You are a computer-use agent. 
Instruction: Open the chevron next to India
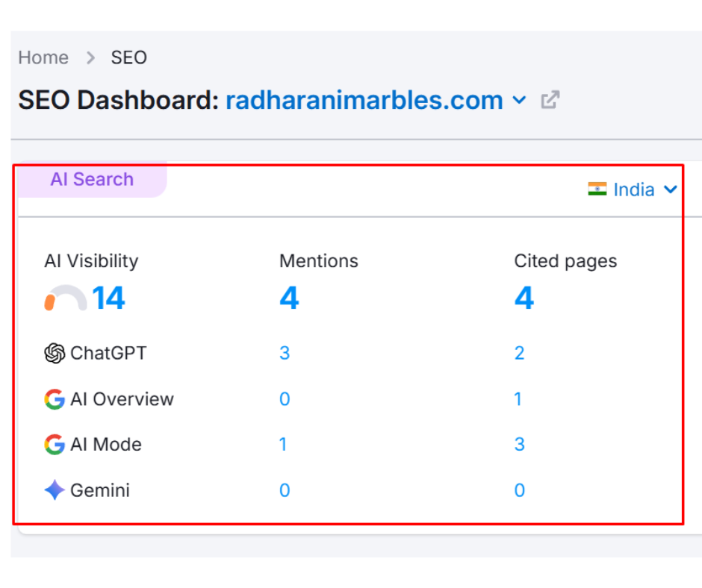pyautogui.click(x=671, y=189)
